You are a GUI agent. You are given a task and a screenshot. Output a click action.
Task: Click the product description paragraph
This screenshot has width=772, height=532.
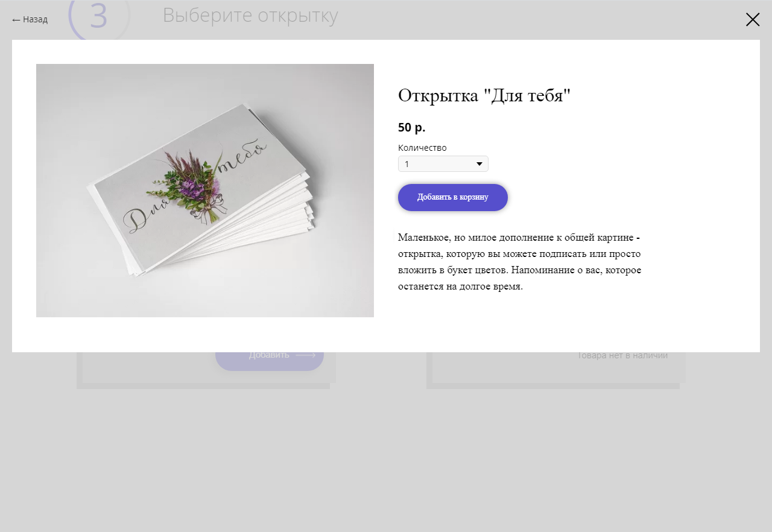click(x=519, y=261)
